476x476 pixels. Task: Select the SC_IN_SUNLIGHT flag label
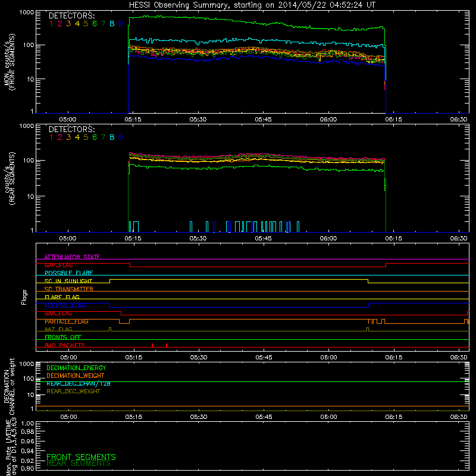click(x=68, y=281)
